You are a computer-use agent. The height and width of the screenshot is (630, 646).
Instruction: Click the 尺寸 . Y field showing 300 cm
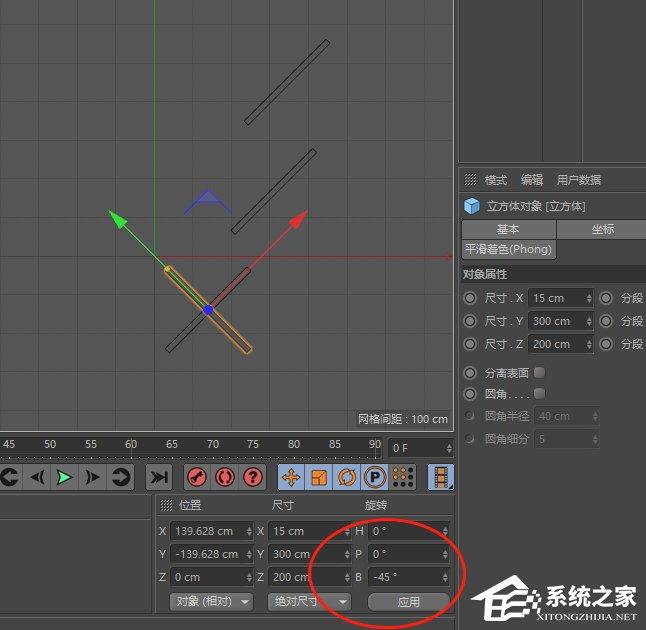[561, 321]
